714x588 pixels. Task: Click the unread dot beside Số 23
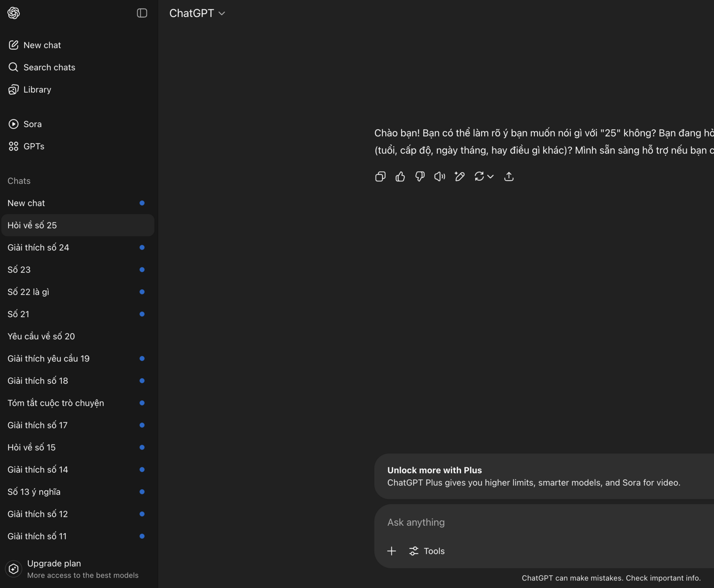click(142, 270)
